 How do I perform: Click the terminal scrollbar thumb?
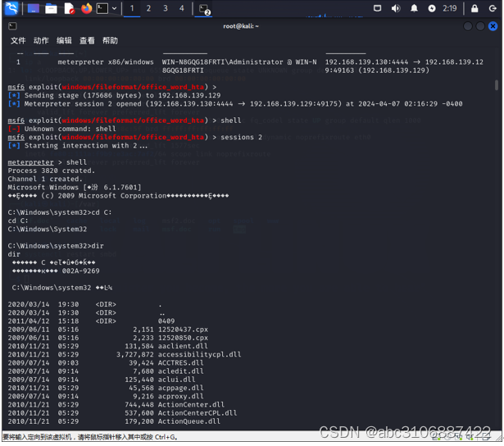tap(497, 85)
